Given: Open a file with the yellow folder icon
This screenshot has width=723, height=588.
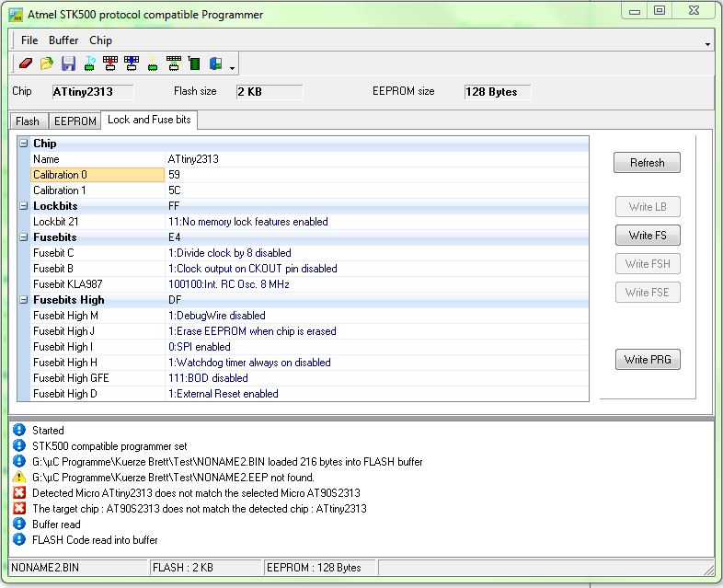Looking at the screenshot, I should pos(47,63).
